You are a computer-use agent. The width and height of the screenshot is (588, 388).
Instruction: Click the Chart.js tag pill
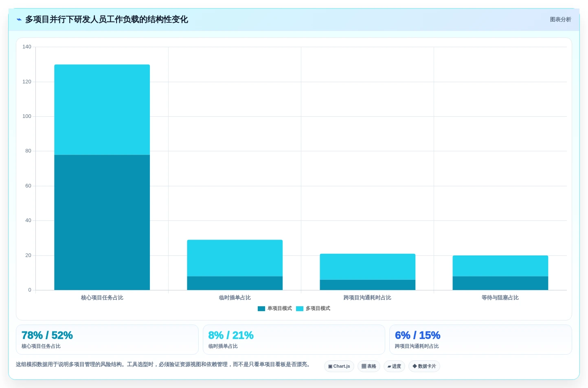(339, 366)
